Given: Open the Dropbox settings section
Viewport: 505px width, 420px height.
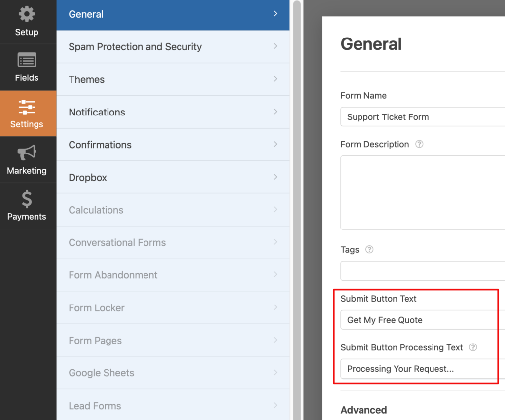Looking at the screenshot, I should pyautogui.click(x=173, y=177).
